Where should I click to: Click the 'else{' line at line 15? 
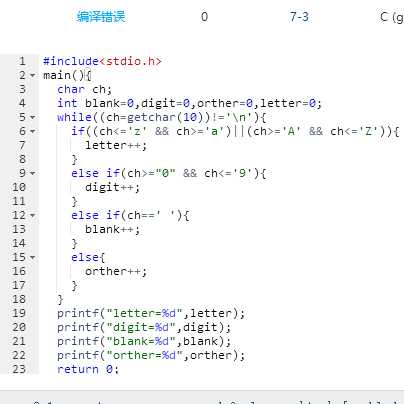tap(88, 257)
